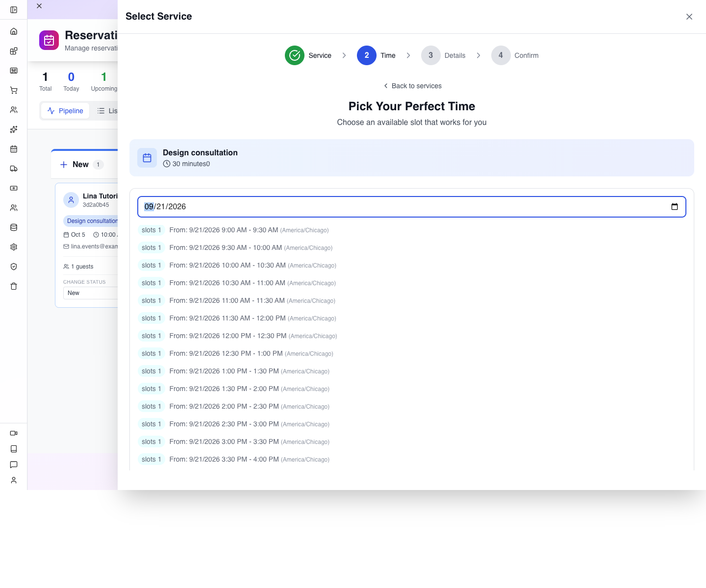Open the user profile sidebar icon

click(14, 480)
